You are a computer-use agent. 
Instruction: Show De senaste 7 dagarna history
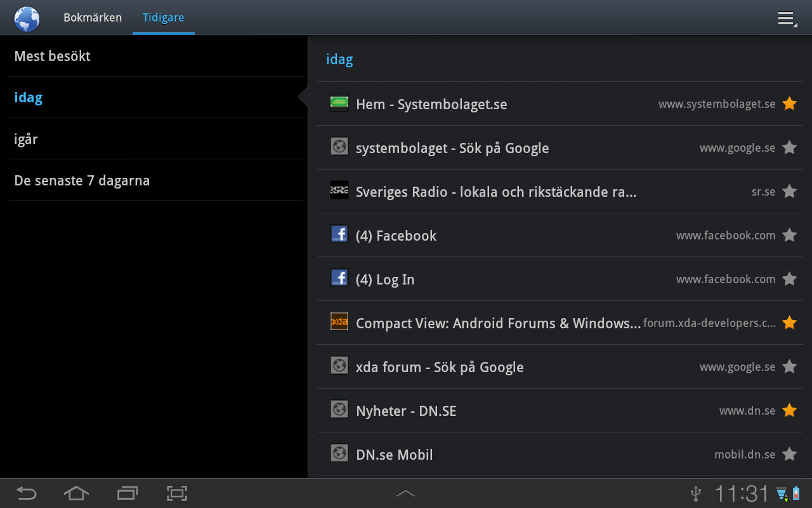(156, 180)
